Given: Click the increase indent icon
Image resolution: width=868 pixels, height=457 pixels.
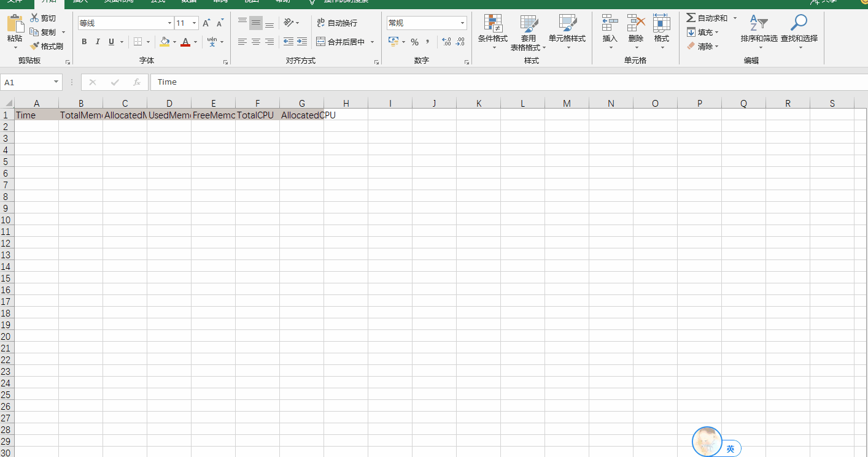Looking at the screenshot, I should click(302, 42).
